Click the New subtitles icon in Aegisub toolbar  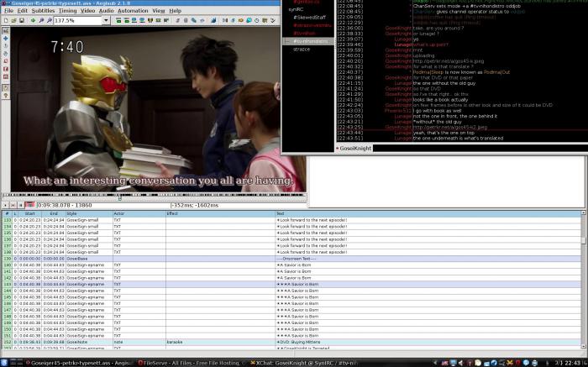coord(7,20)
